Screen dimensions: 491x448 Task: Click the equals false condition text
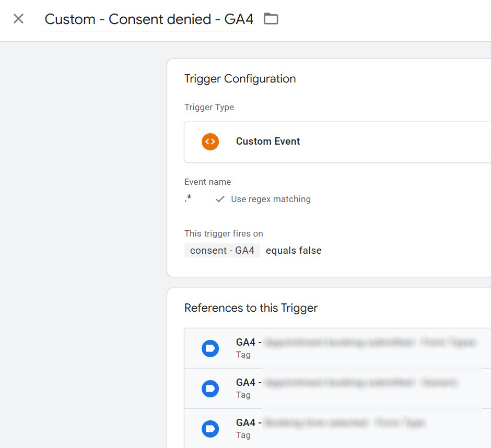coord(294,251)
